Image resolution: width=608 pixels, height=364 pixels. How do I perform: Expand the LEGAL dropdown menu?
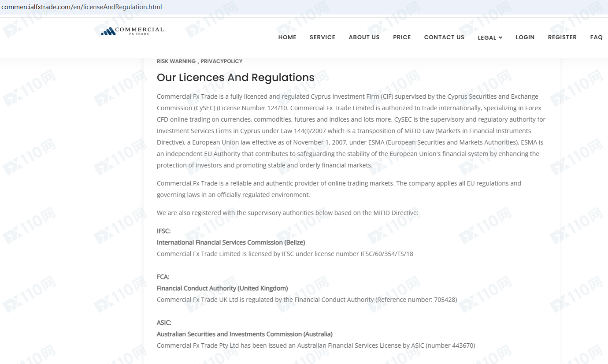(x=490, y=37)
